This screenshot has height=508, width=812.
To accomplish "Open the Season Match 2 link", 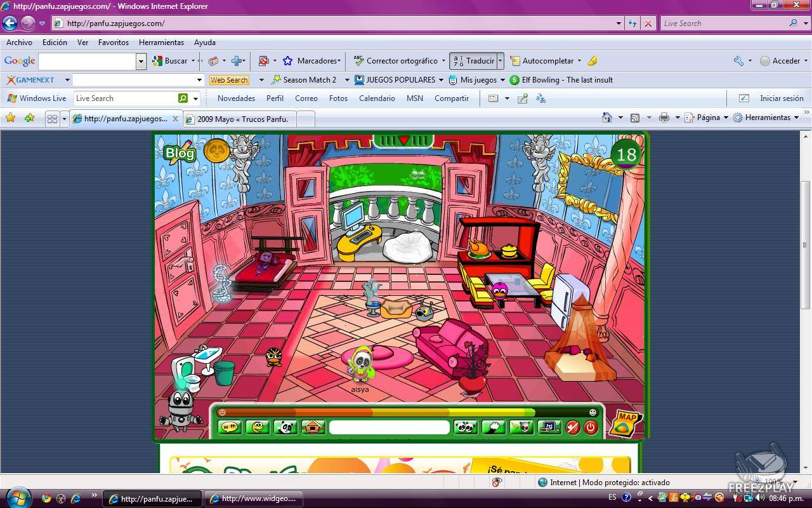I will tap(303, 80).
